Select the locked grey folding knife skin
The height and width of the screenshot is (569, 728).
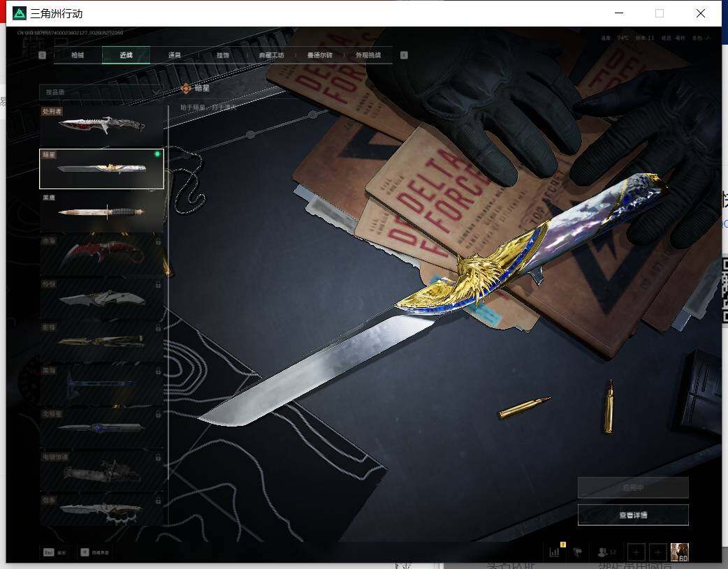tap(102, 298)
